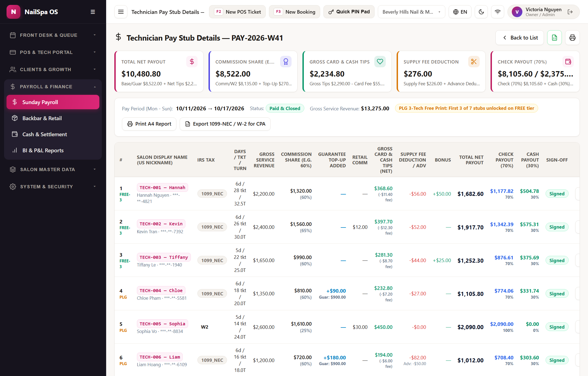The image size is (588, 376).
Task: Click the scissors icon on Supply Fee Deduction card
Action: tap(474, 62)
